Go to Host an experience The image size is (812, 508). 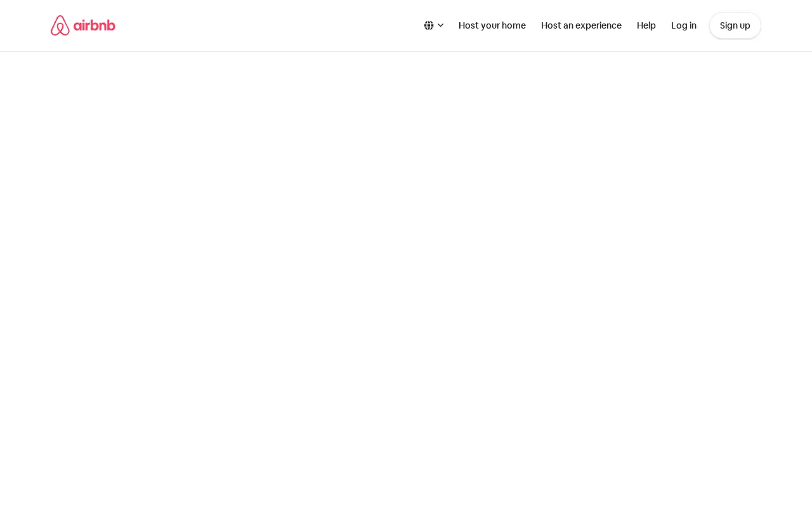[x=581, y=25]
